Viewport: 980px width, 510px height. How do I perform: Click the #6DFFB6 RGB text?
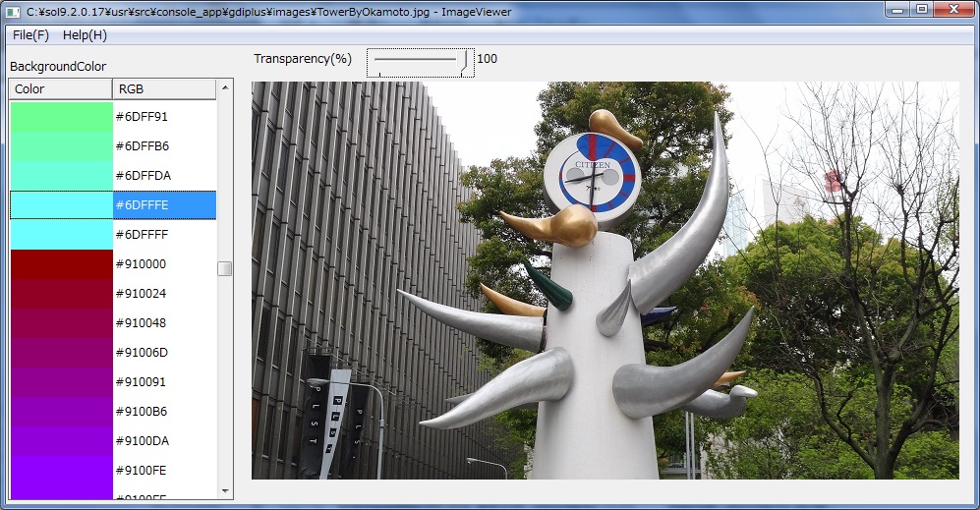coord(143,145)
